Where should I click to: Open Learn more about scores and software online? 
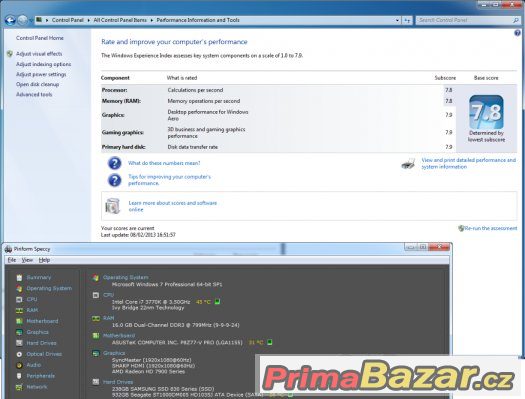pos(173,206)
